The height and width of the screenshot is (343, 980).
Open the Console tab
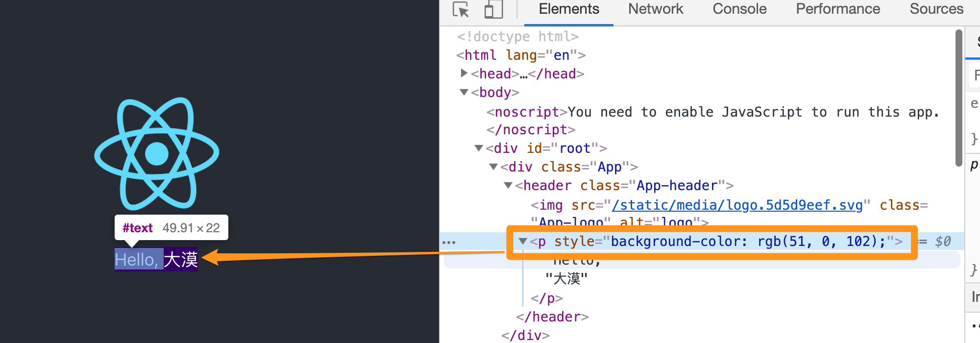[x=739, y=9]
